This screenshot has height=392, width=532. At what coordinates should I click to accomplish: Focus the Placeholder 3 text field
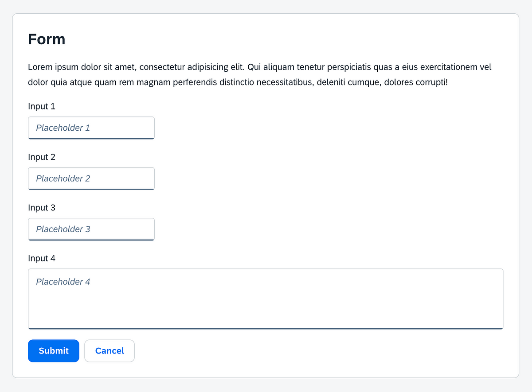click(x=91, y=229)
